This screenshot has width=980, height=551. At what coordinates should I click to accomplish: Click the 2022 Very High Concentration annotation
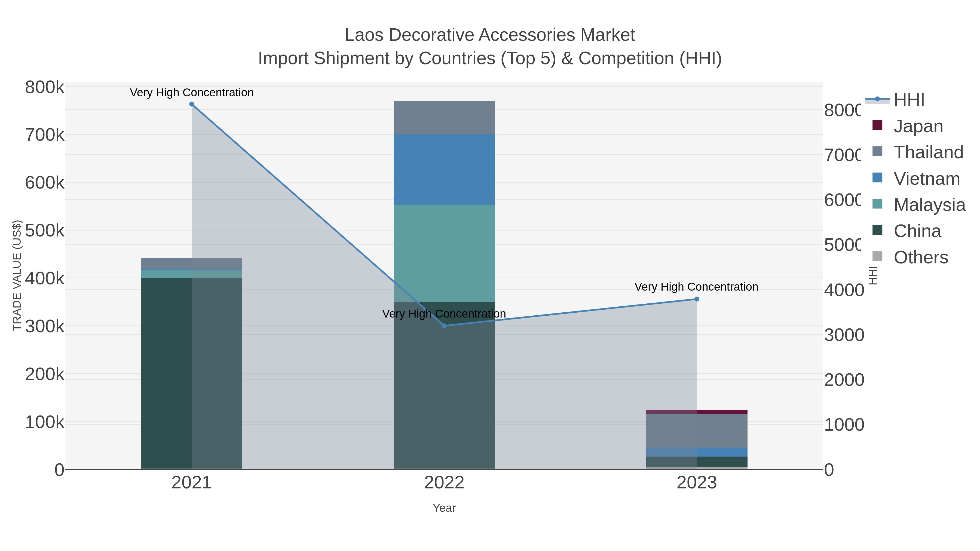pos(444,314)
